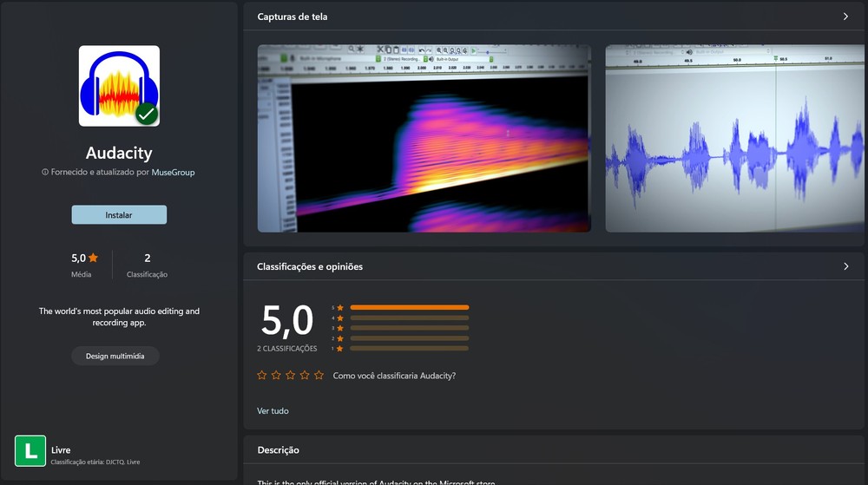Expand the Capturas de tela section chevron
This screenshot has height=485, width=868.
click(845, 16)
